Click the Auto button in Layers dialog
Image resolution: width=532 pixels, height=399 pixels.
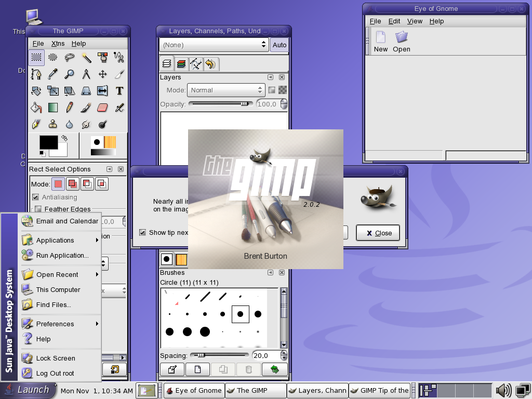tap(280, 45)
